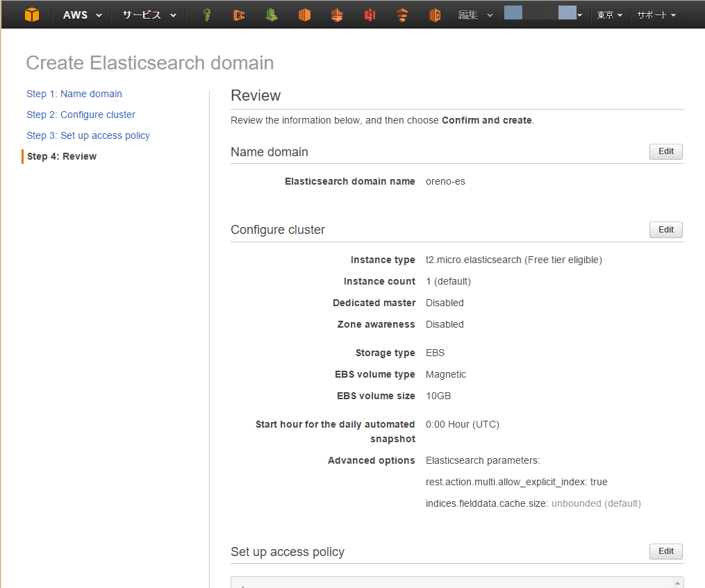The image size is (705, 588).
Task: Click the Review heading
Action: pyautogui.click(x=256, y=95)
